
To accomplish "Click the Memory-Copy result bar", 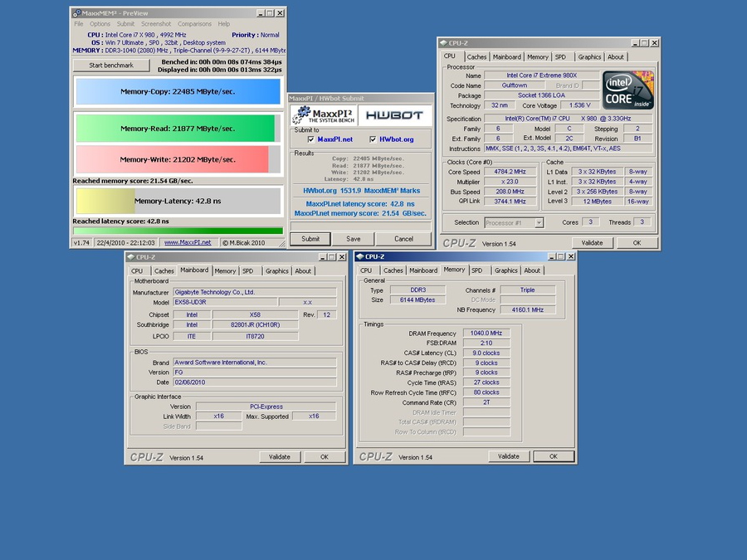I will coord(178,91).
